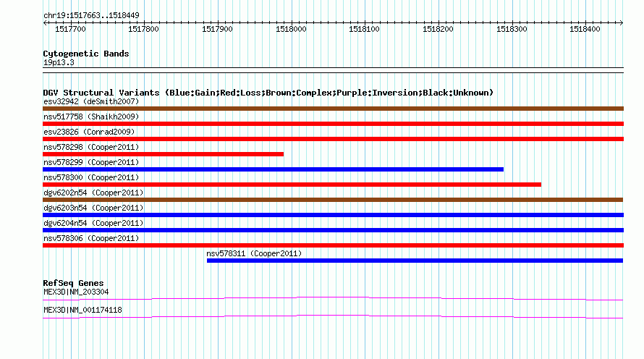Open variant nsv578299 (Cooper2011) label
The height and width of the screenshot is (359, 644).
tap(91, 162)
